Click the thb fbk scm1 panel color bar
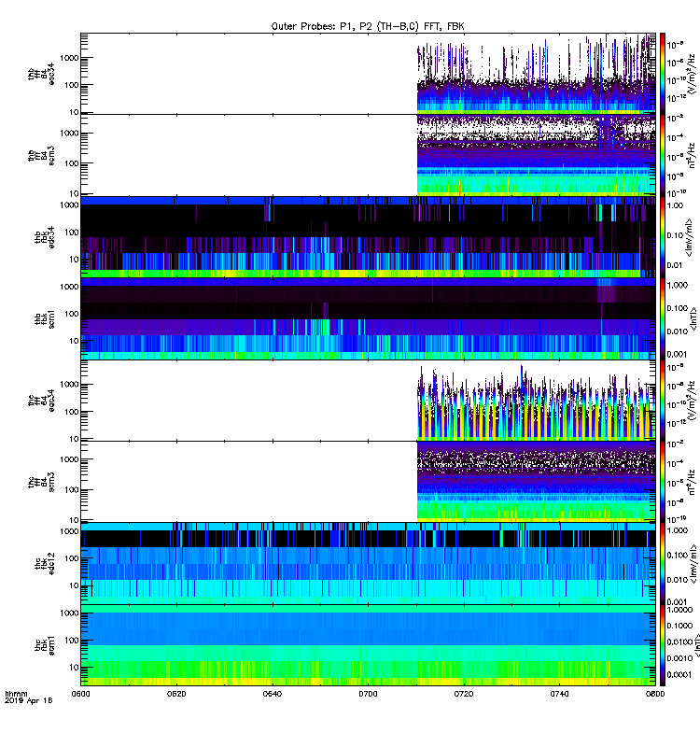The height and width of the screenshot is (747, 700). [x=663, y=318]
